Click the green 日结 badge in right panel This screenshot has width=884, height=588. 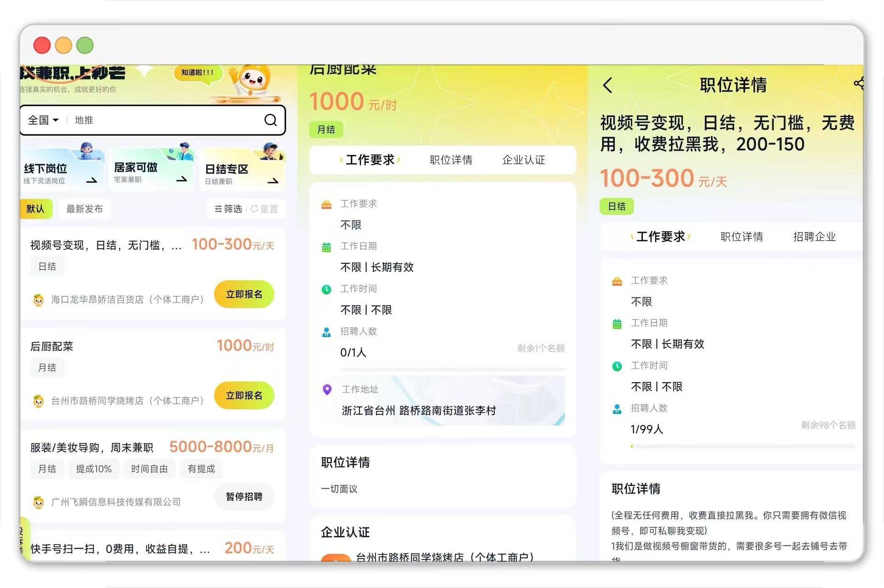coord(617,206)
